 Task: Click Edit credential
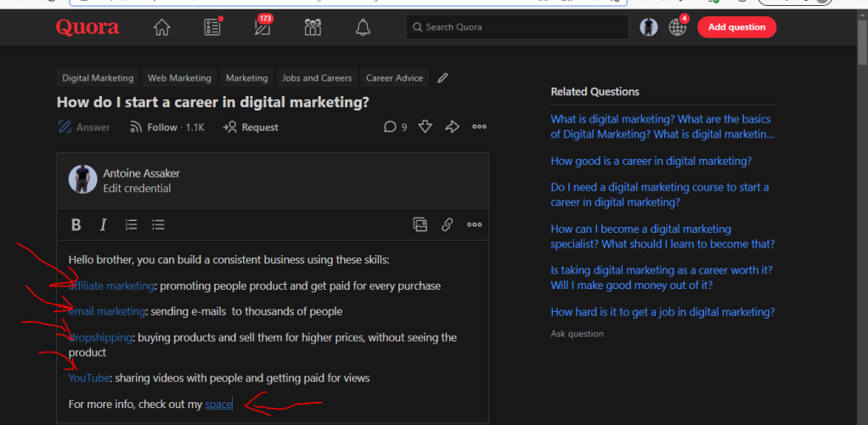[x=137, y=189]
